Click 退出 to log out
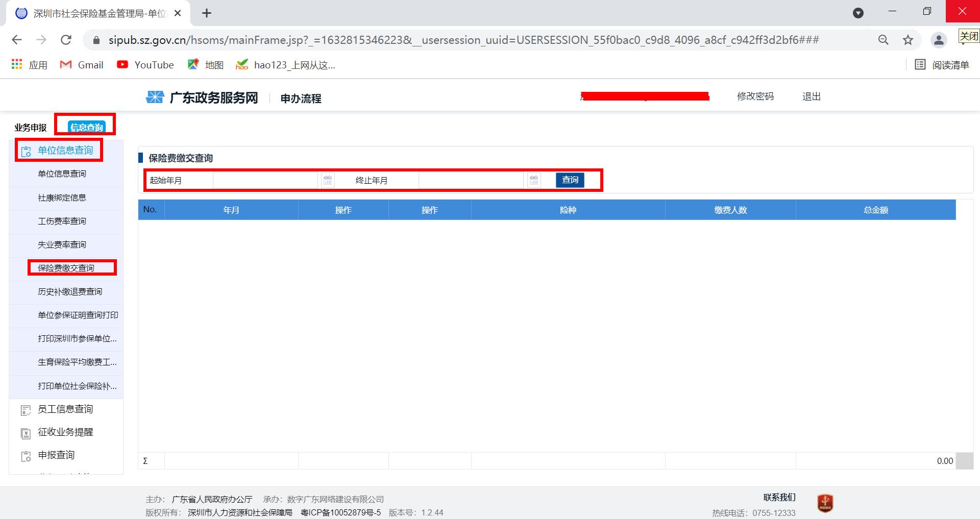Viewport: 980px width, 519px height. (x=811, y=96)
